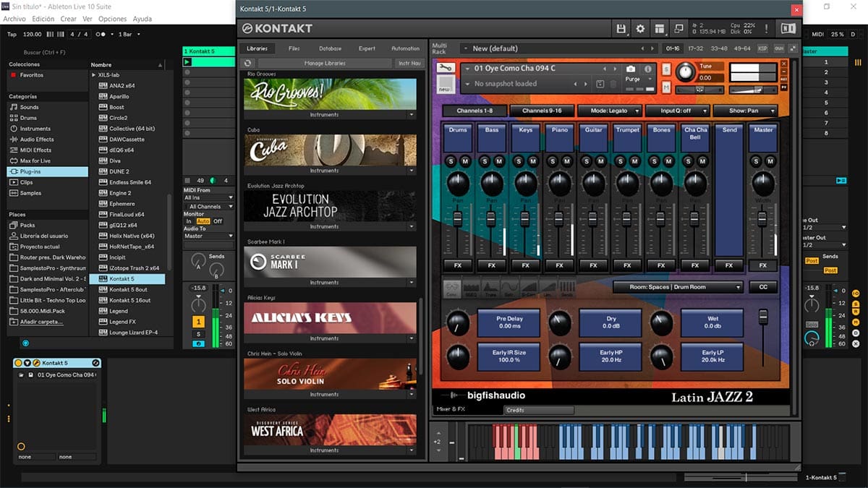
Task: Click the Instr Nav button
Action: tap(409, 63)
